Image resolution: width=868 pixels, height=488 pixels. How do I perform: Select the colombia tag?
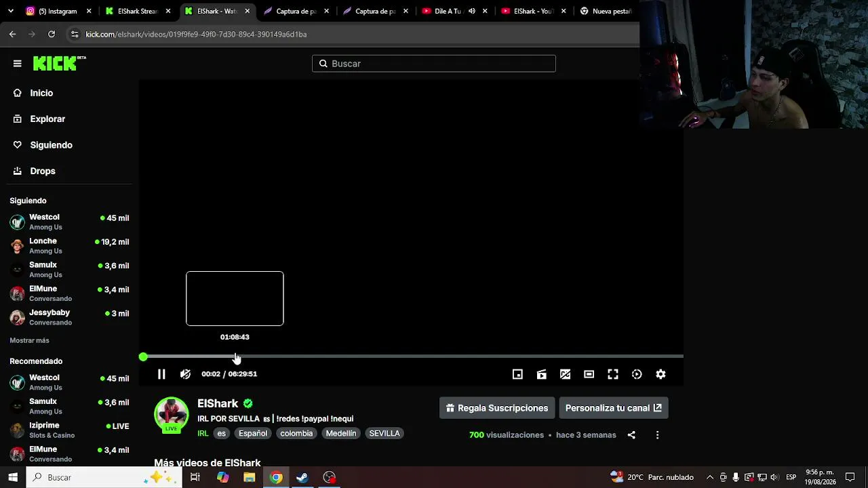pos(296,433)
